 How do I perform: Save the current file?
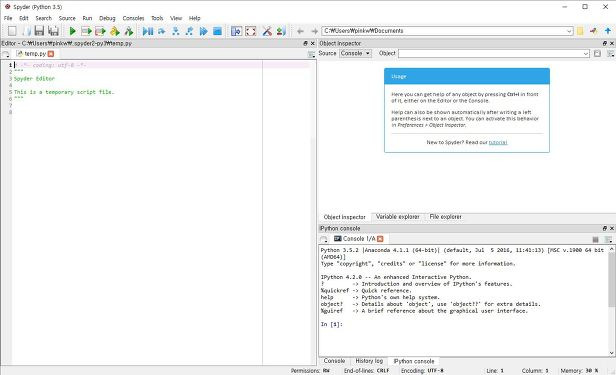click(x=39, y=31)
